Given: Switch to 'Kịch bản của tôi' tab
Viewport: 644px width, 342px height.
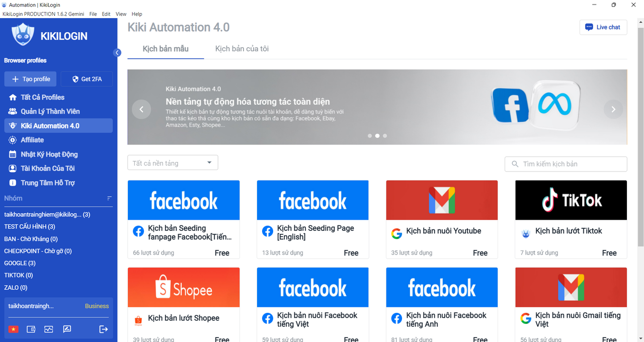Looking at the screenshot, I should pos(242,49).
